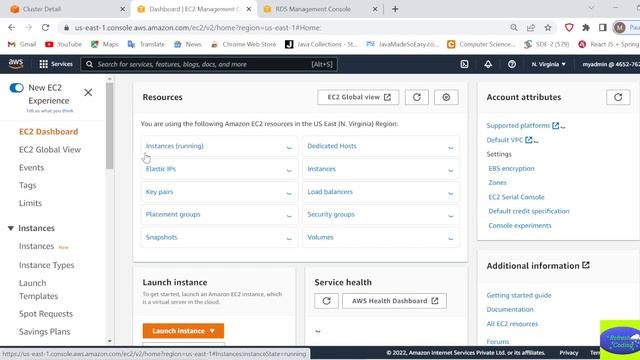Close the New EC2 Experience banner
The height and width of the screenshot is (360, 640).
pyautogui.click(x=88, y=93)
